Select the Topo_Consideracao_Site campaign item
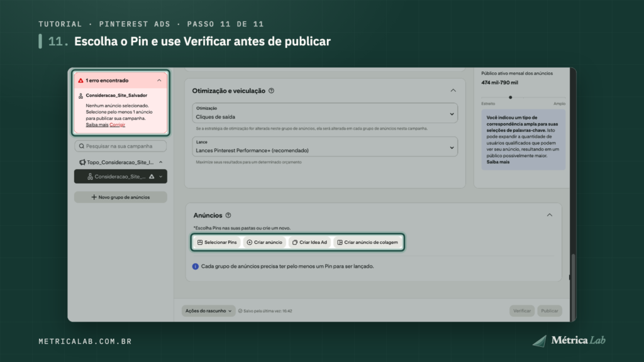644x362 pixels. tap(120, 162)
